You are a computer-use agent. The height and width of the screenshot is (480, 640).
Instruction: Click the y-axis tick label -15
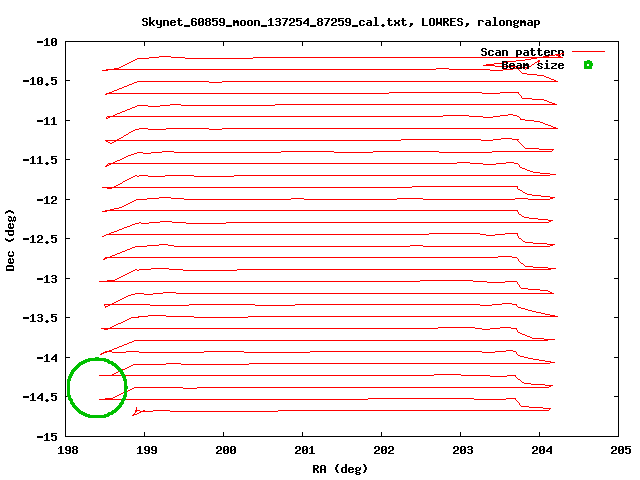pyautogui.click(x=47, y=437)
